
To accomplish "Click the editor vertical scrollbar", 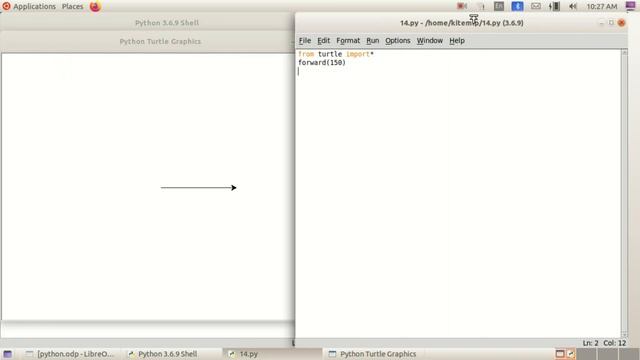I will click(624, 193).
